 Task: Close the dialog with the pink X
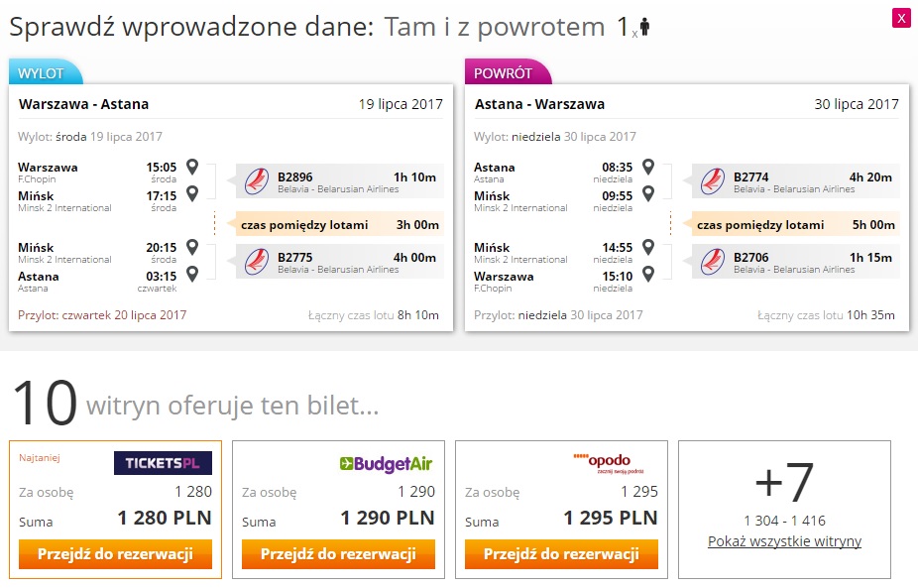click(x=901, y=18)
